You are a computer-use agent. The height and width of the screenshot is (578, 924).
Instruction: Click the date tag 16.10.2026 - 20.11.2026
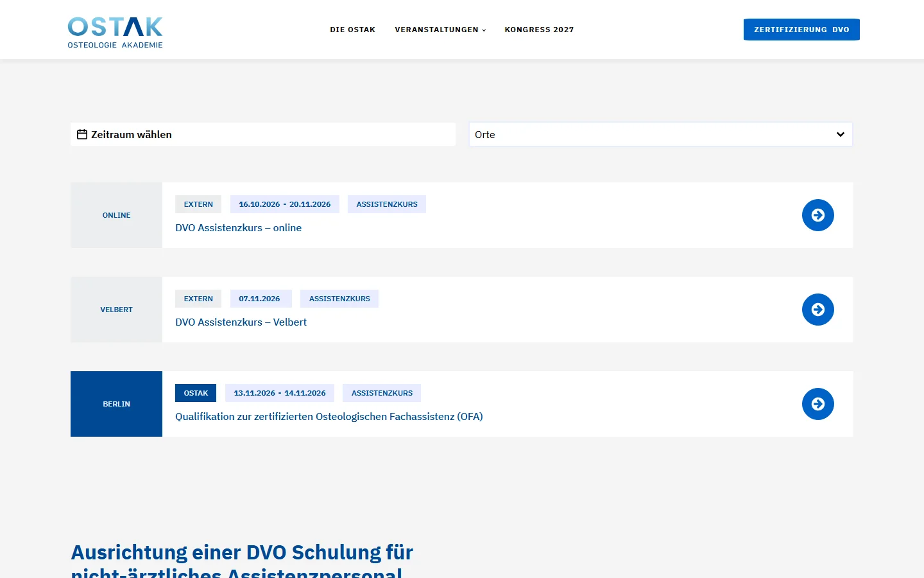tap(285, 204)
